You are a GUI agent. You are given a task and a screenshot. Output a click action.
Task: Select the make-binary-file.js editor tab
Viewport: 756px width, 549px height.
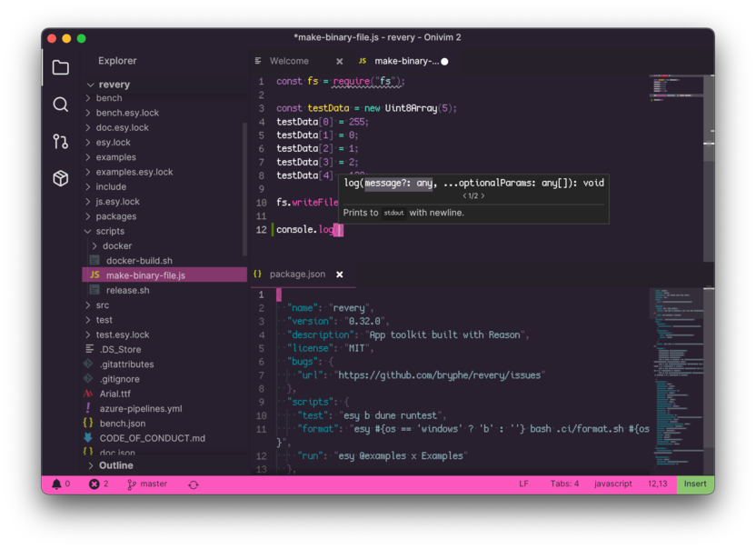coord(405,61)
